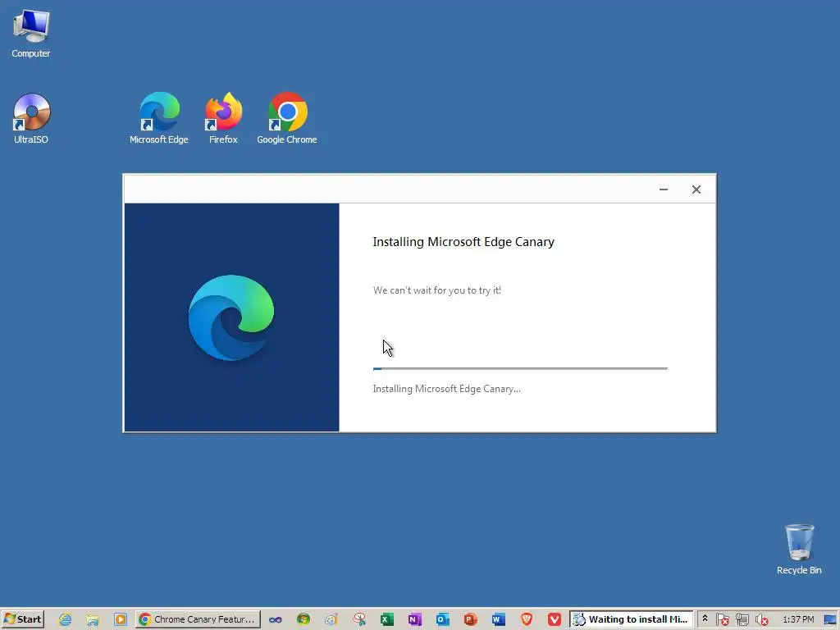
Task: Open the Action Center flag icon
Action: coord(722,619)
